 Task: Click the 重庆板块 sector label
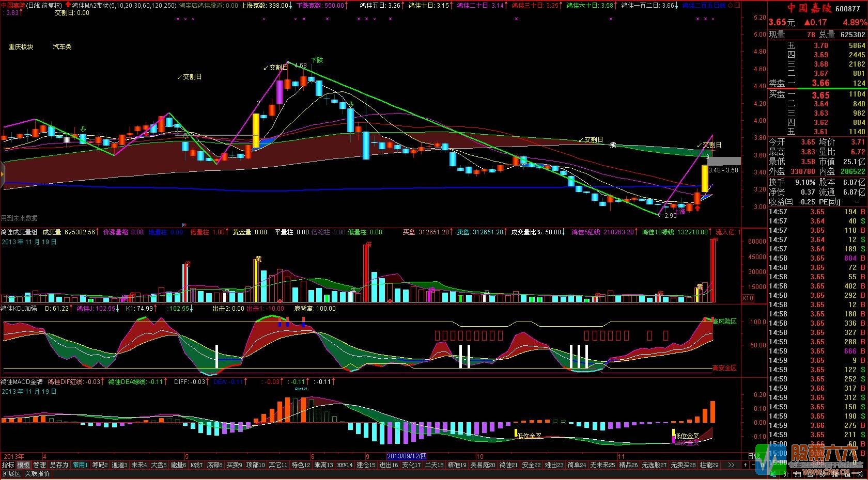coord(21,46)
